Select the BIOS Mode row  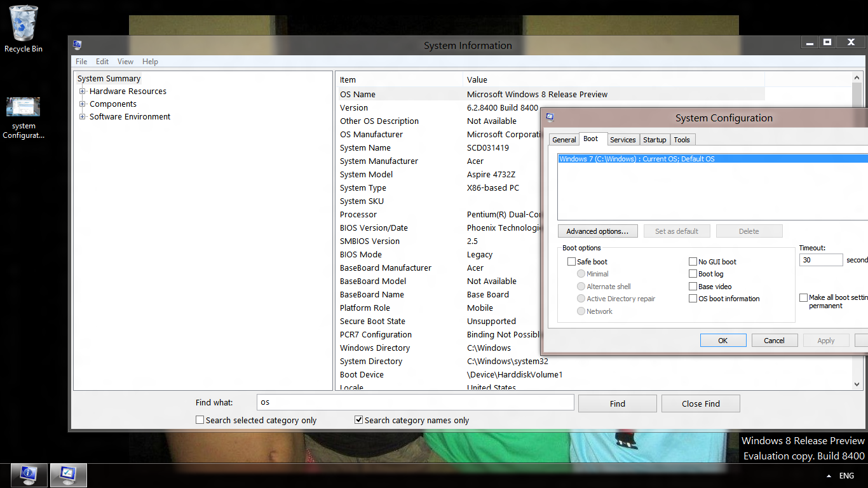(x=438, y=254)
